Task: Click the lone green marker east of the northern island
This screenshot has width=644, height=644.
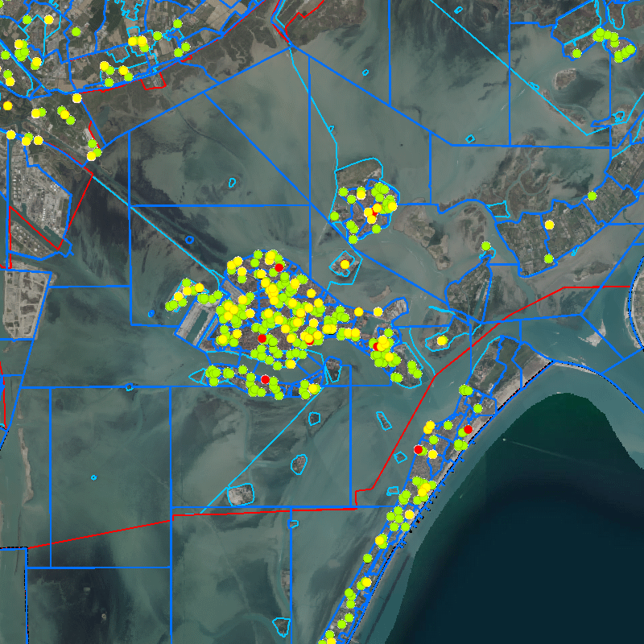Action: click(485, 246)
